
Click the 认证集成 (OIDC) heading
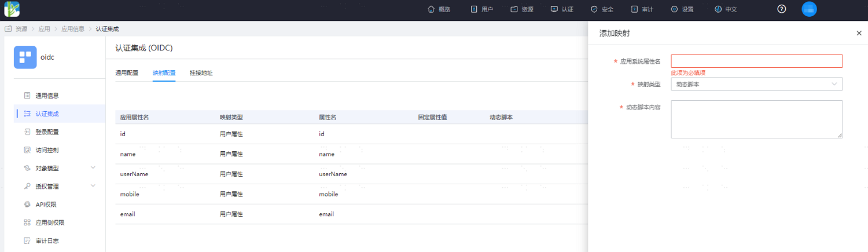tap(144, 48)
